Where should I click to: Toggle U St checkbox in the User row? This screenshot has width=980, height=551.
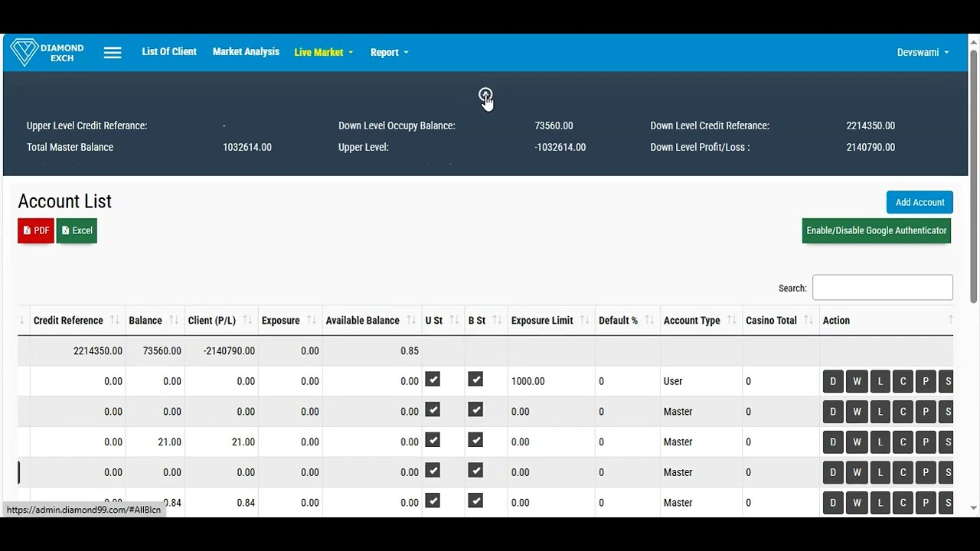tap(433, 380)
